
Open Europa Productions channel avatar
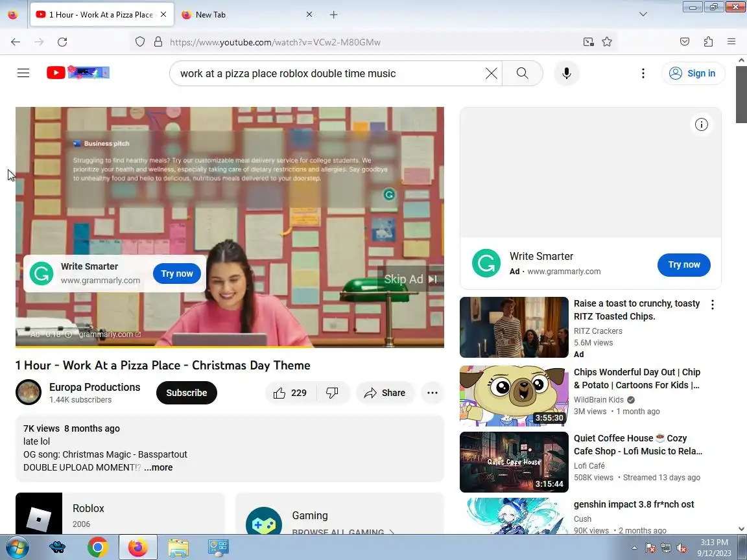(x=29, y=392)
